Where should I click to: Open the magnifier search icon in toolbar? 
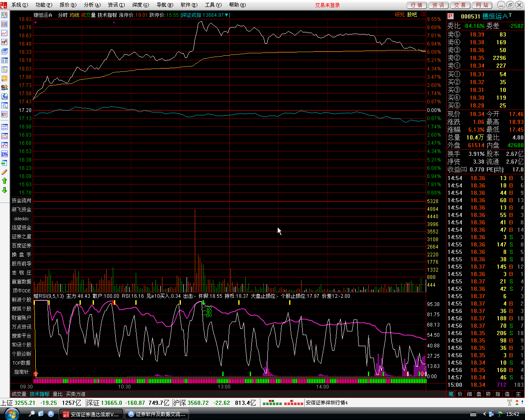(5, 105)
